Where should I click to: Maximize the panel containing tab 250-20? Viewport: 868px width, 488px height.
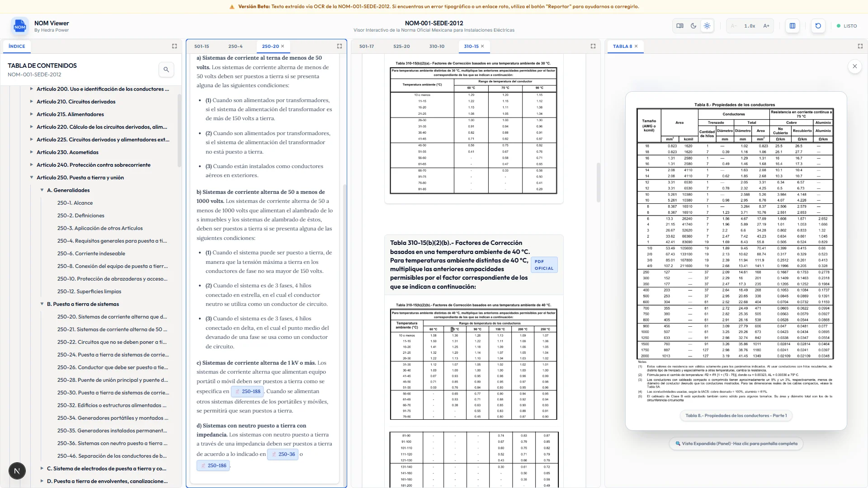340,46
